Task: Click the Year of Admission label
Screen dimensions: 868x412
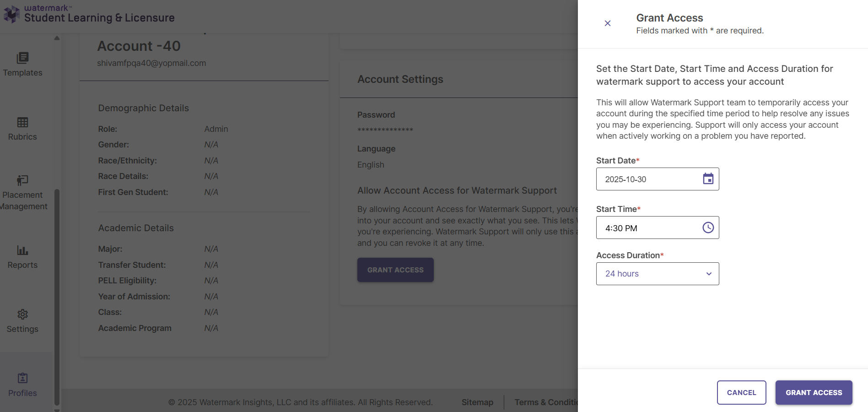Action: [134, 297]
